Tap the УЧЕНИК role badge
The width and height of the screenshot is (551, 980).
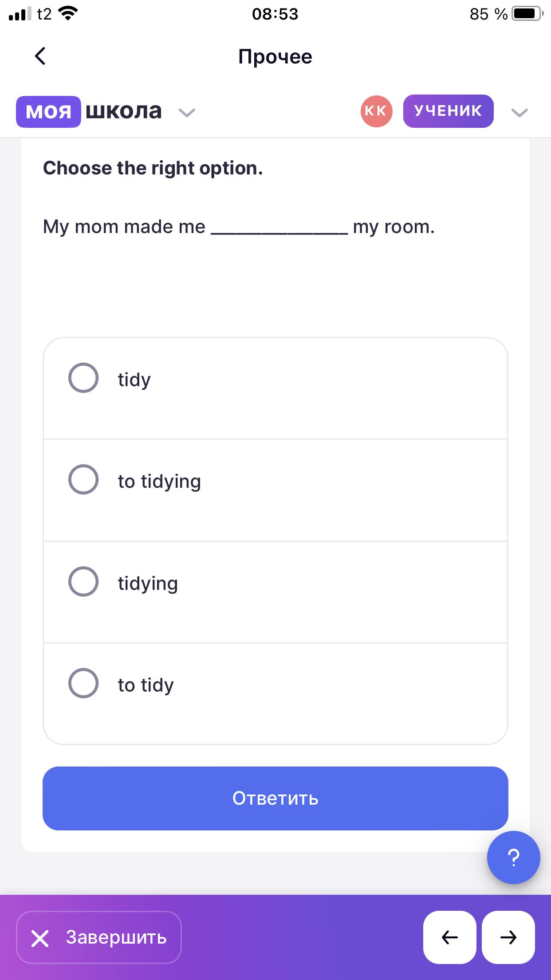(448, 111)
